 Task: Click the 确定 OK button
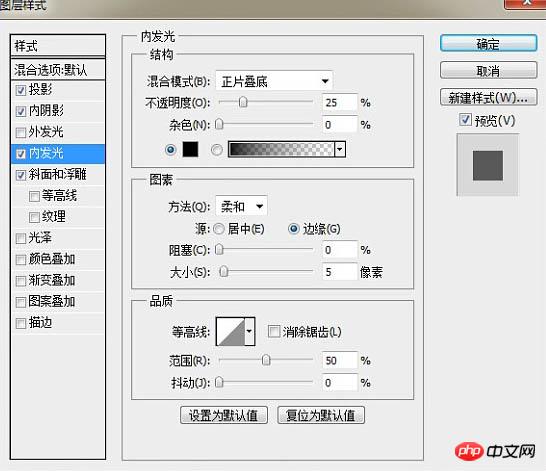(488, 44)
